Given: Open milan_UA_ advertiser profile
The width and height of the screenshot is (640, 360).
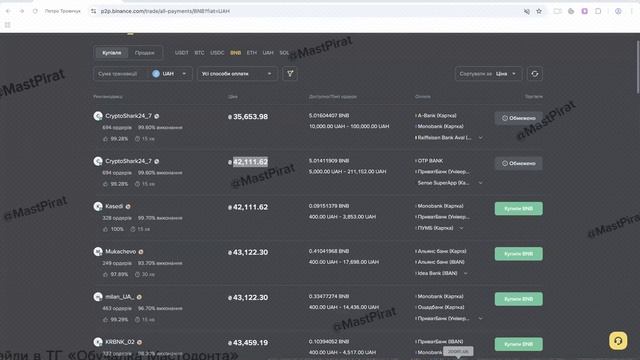Looking at the screenshot, I should (x=119, y=297).
